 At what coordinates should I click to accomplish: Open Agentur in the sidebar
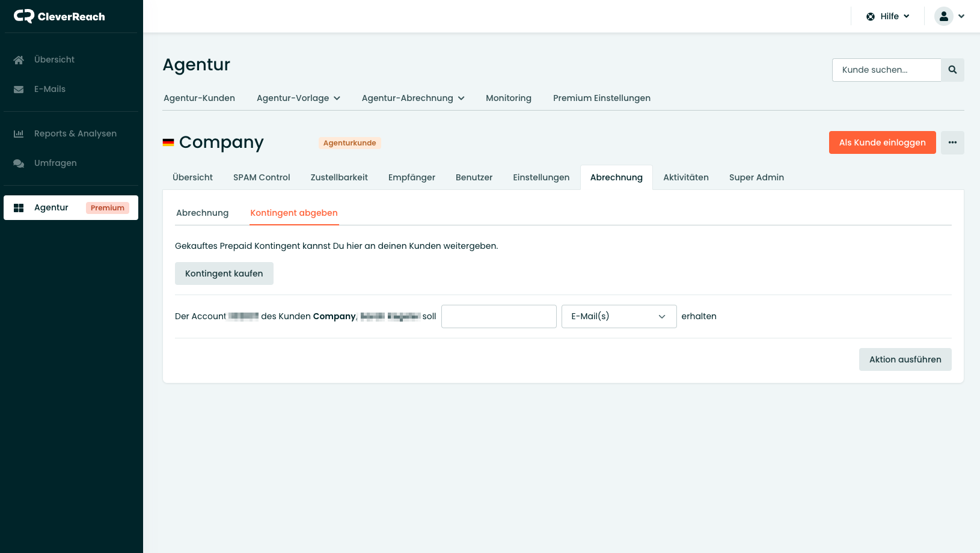click(x=71, y=207)
